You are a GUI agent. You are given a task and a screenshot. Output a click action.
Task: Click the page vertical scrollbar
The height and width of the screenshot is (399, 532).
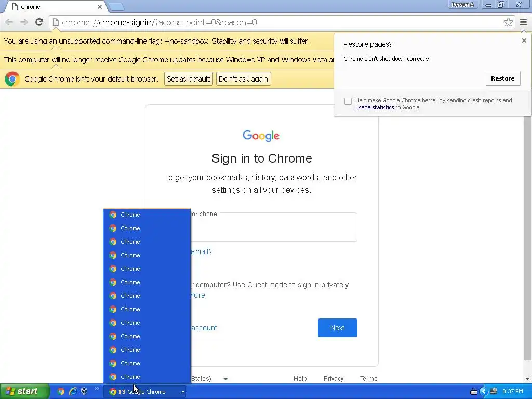pos(527,237)
